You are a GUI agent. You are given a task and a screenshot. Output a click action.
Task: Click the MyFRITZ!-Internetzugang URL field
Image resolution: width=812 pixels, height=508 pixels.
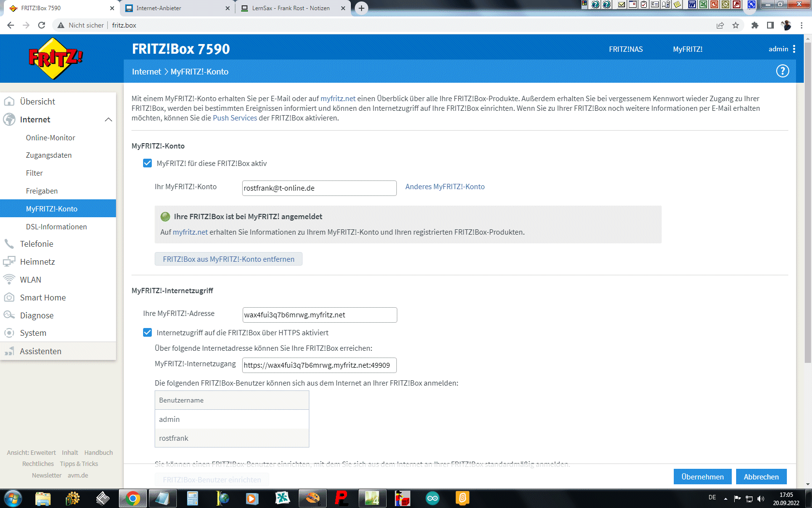[x=319, y=365]
